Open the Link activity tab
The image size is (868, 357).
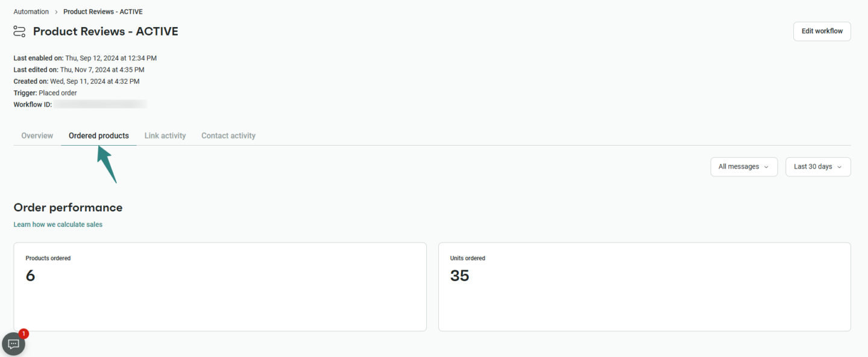click(x=165, y=136)
